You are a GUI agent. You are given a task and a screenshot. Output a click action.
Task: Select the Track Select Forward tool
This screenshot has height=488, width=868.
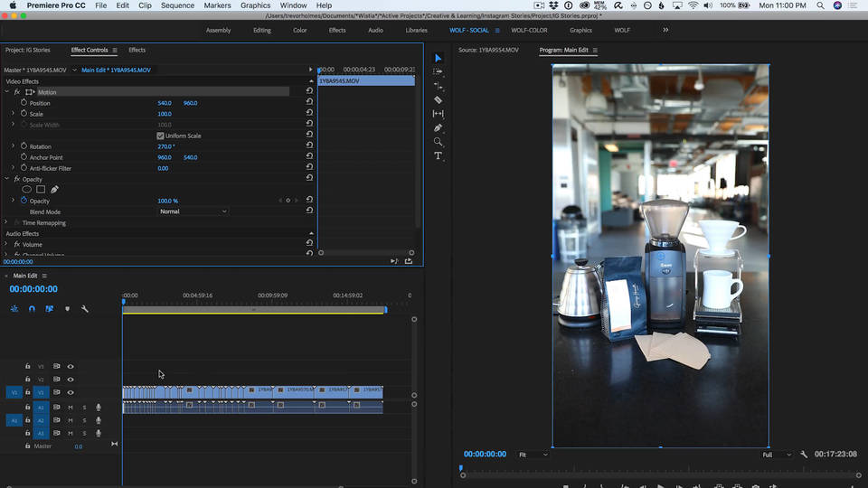point(438,72)
